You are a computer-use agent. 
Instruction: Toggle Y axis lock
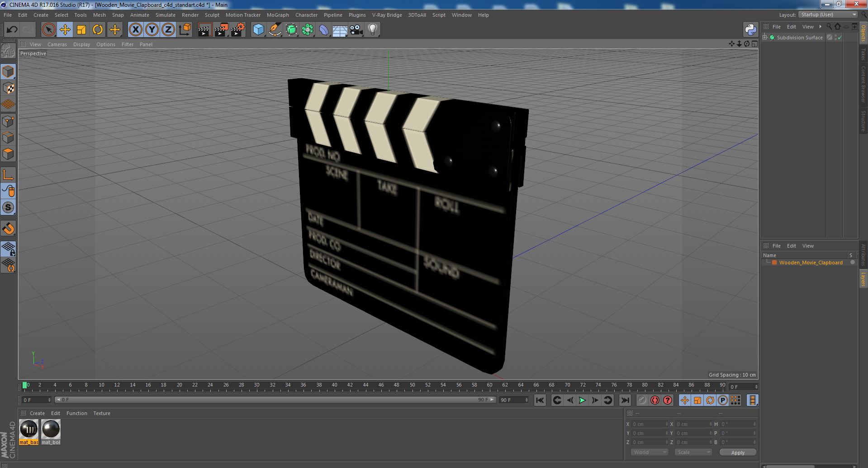pos(152,30)
